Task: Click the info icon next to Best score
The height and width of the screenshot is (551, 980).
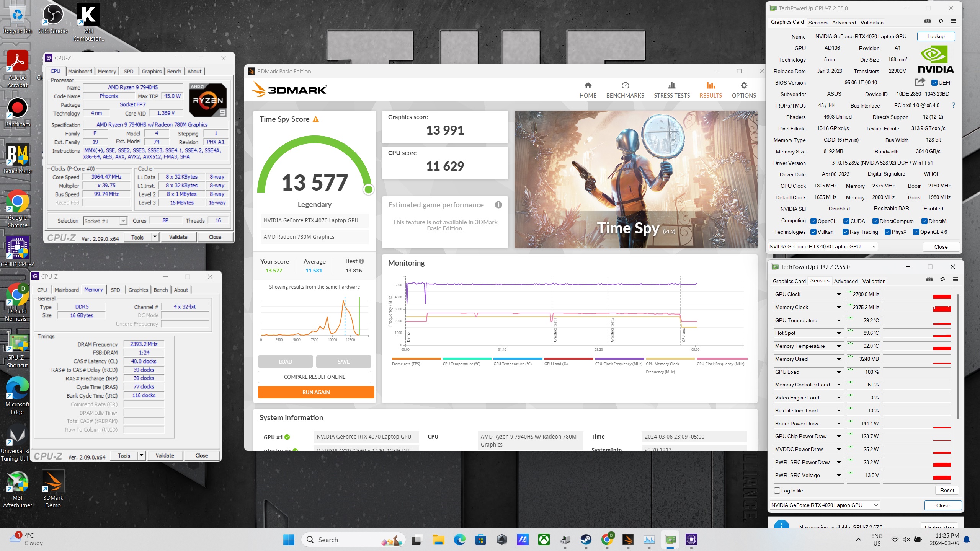Action: 361,261
